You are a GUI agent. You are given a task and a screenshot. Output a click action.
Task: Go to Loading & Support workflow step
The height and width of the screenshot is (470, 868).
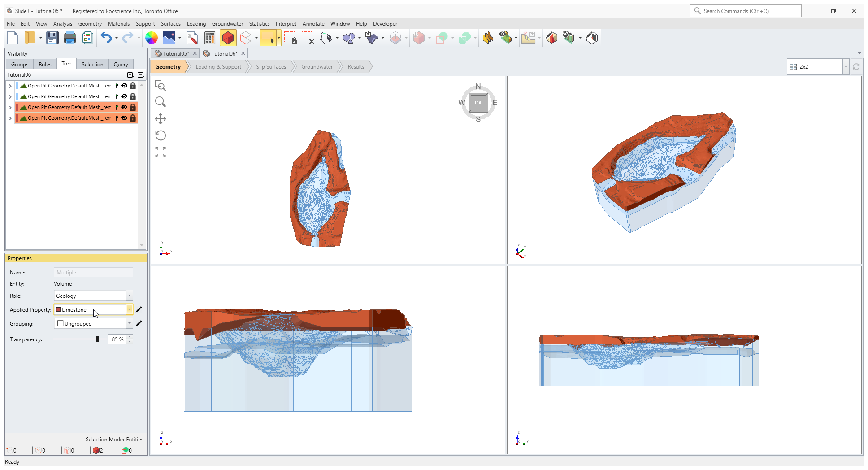point(218,67)
